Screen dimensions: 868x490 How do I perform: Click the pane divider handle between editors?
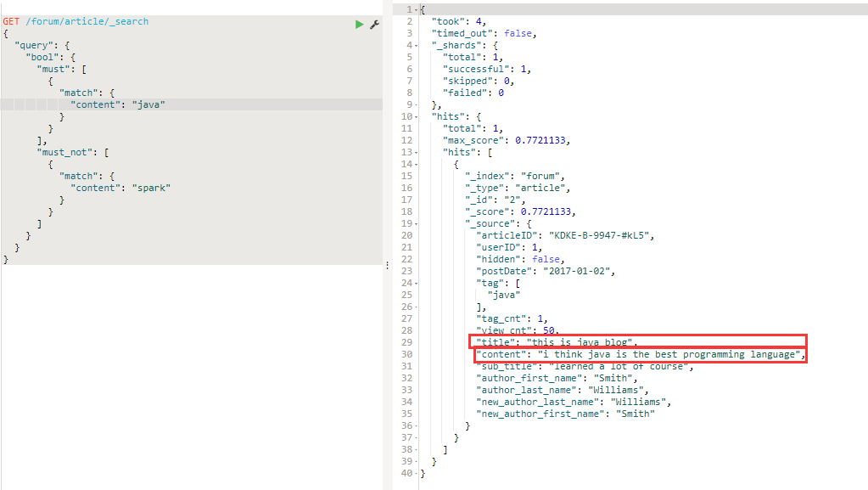(x=388, y=266)
